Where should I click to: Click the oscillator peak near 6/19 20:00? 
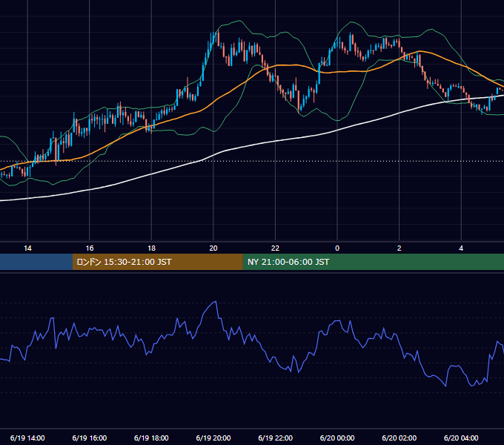[x=216, y=302]
